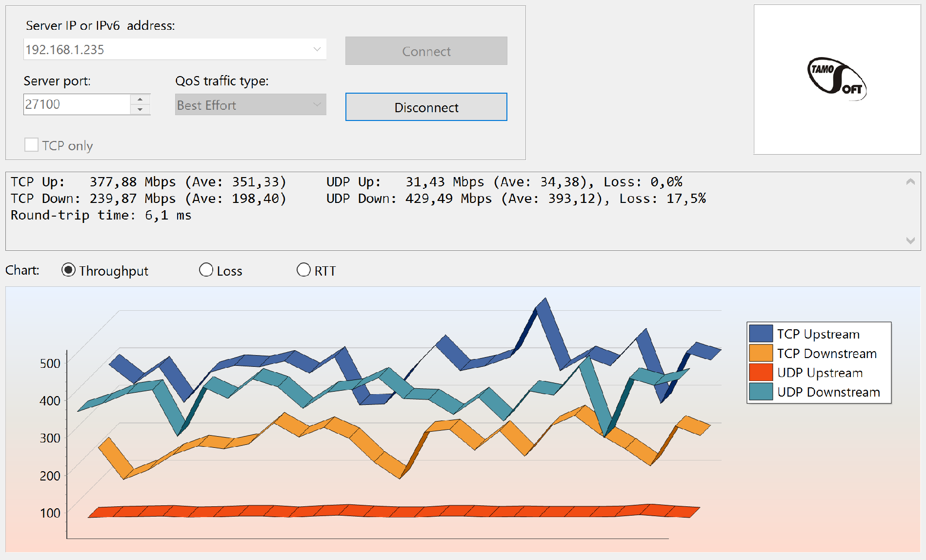The width and height of the screenshot is (926, 560).
Task: Increase server port with up arrow
Action: (140, 100)
